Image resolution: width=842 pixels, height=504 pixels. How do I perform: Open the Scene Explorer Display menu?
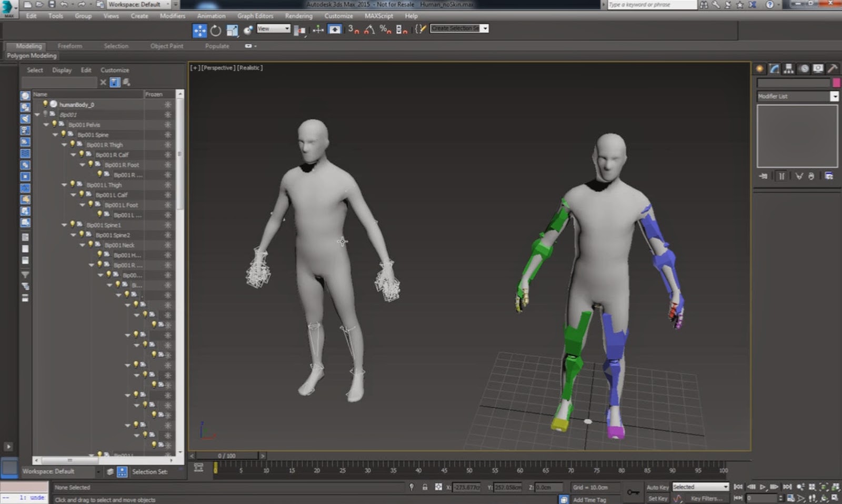(62, 70)
